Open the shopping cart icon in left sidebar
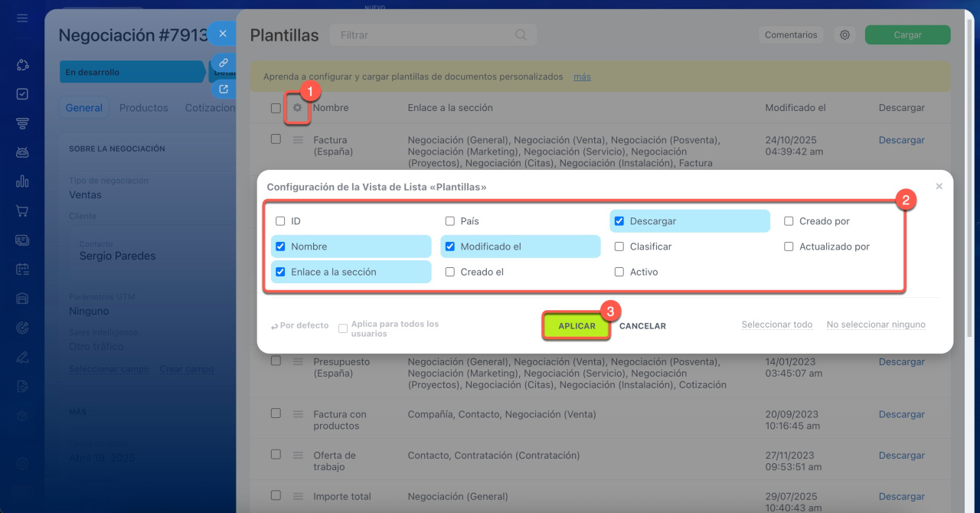The image size is (980, 513). tap(22, 211)
